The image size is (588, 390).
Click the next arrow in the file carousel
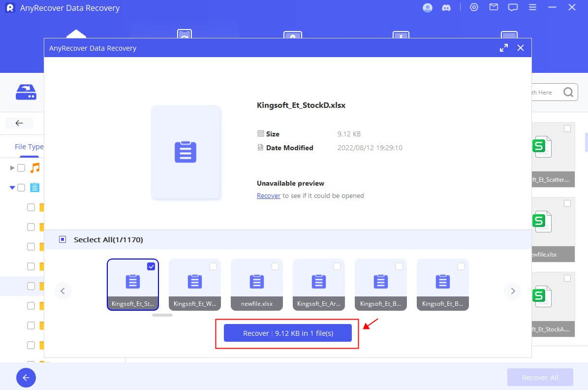513,291
